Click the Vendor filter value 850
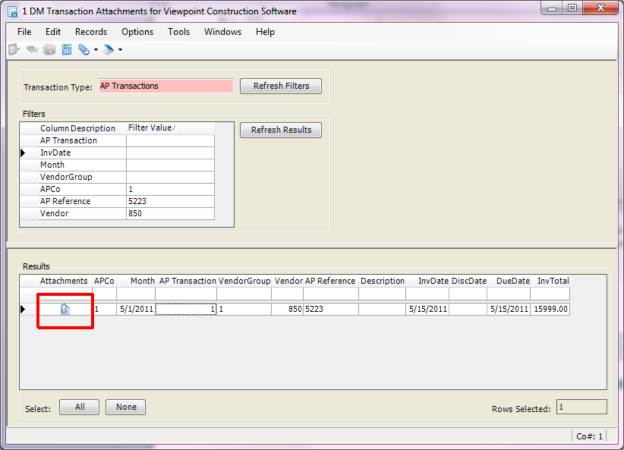Viewport: 624px width, 450px height. click(170, 214)
